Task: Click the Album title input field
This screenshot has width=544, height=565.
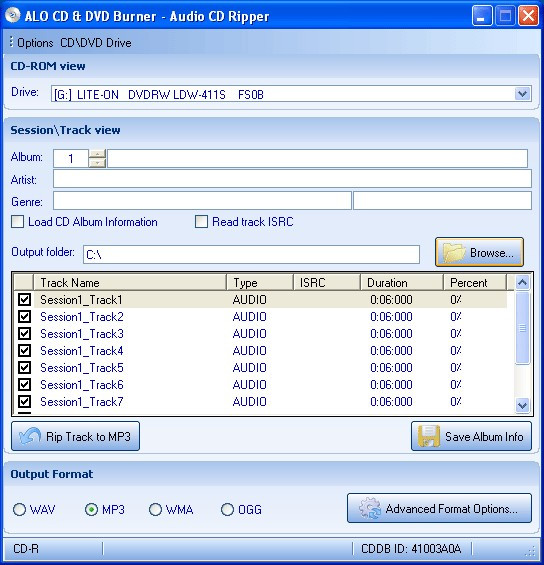Action: [317, 159]
